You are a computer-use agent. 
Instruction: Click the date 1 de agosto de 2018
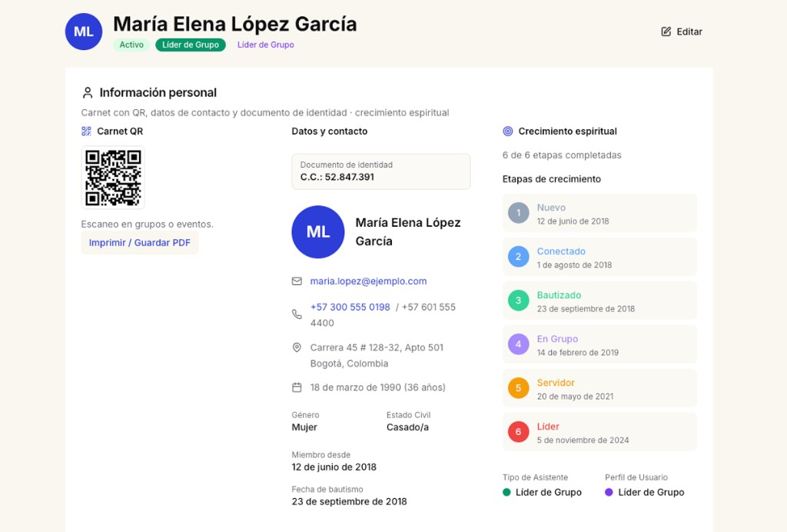click(574, 265)
